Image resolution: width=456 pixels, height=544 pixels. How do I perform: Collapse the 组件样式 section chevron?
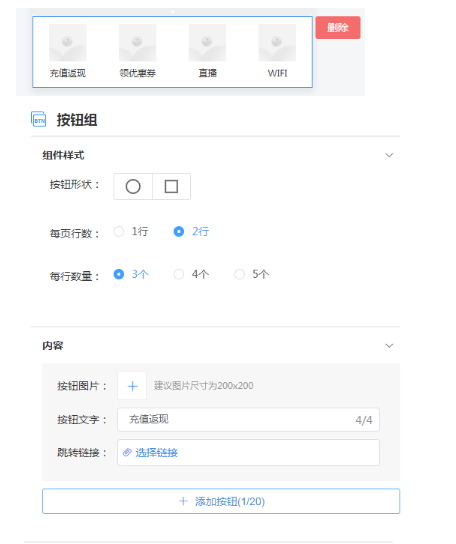pyautogui.click(x=389, y=155)
